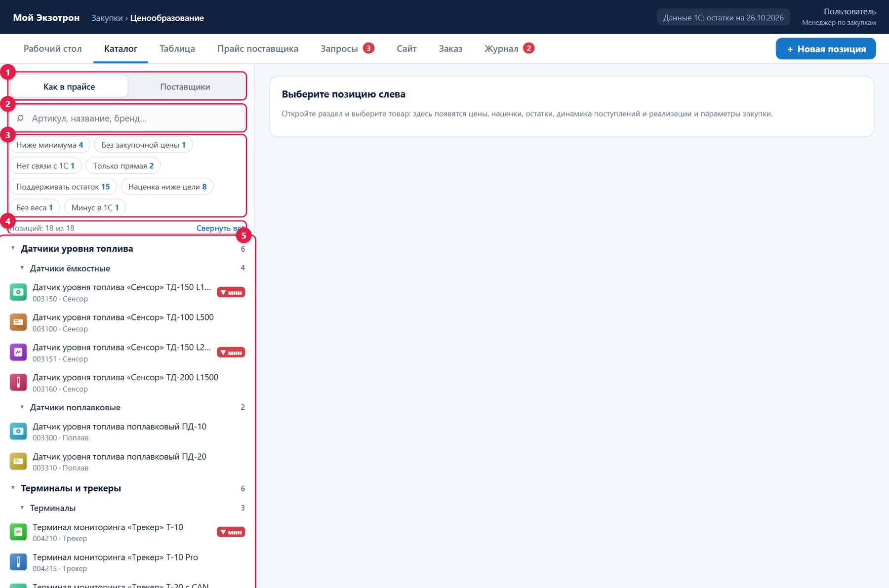The height and width of the screenshot is (588, 889).
Task: Click the orange icon of ТД-100 L500 sensor
Action: coord(18,322)
